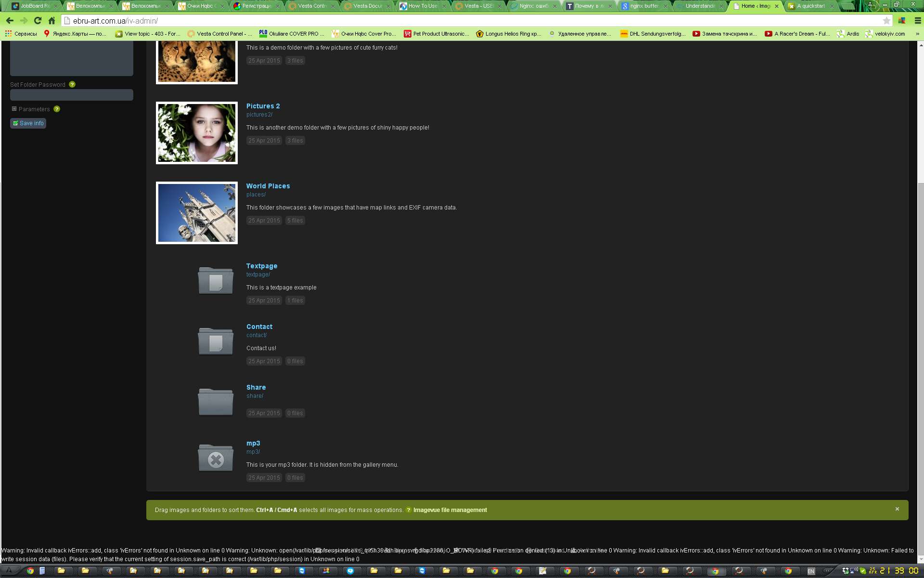Reload the current page
The image size is (924, 578).
[x=38, y=21]
